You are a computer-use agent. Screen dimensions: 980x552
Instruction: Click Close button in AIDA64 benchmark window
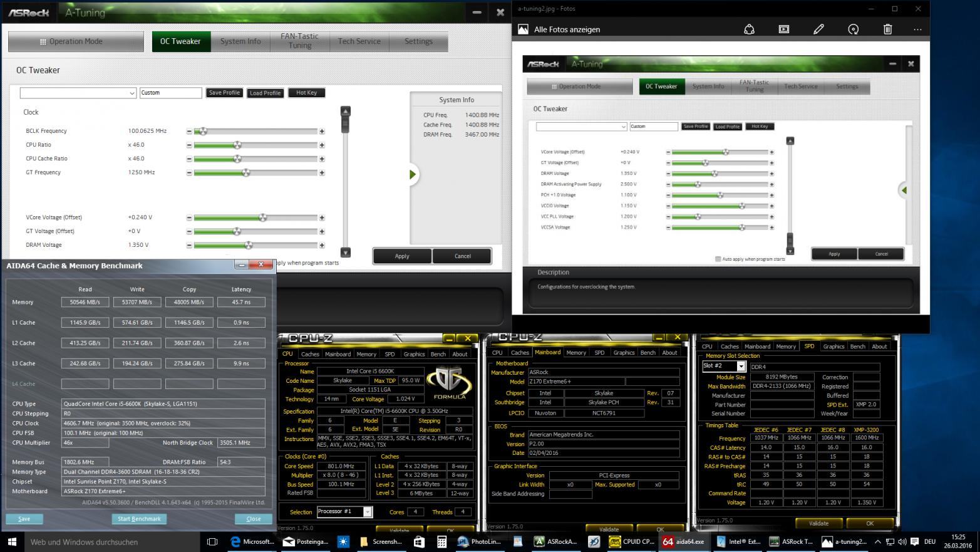(x=254, y=519)
